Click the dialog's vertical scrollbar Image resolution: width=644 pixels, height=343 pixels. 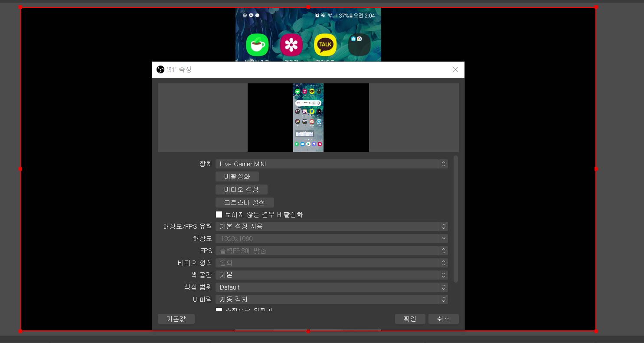click(x=455, y=219)
